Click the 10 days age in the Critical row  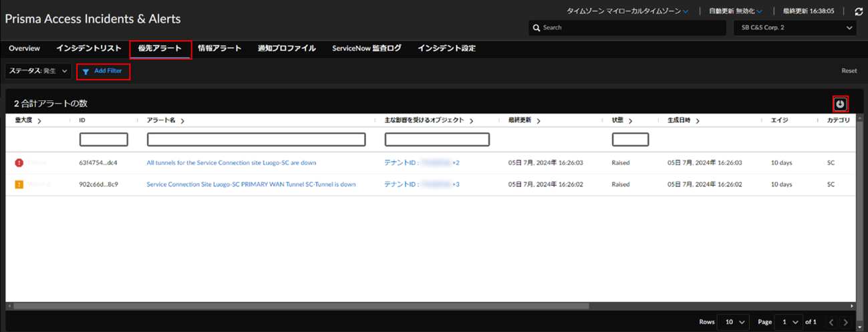click(781, 162)
